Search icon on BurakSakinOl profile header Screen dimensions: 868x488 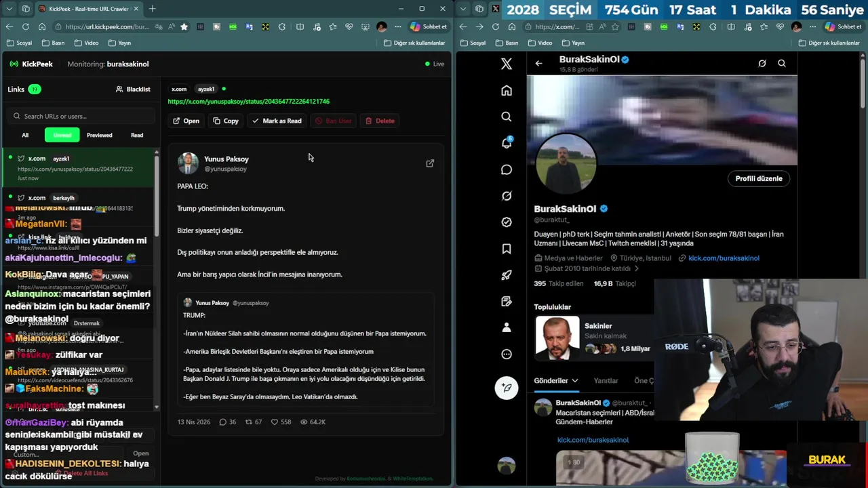click(x=782, y=63)
